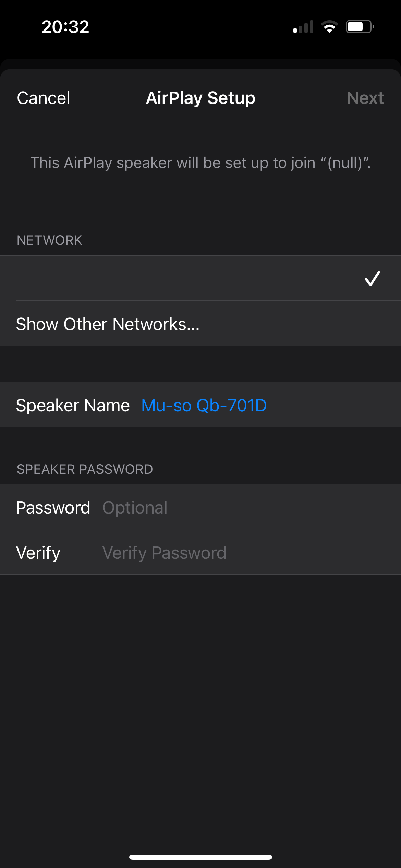Tap the battery icon in status bar

pos(360,27)
